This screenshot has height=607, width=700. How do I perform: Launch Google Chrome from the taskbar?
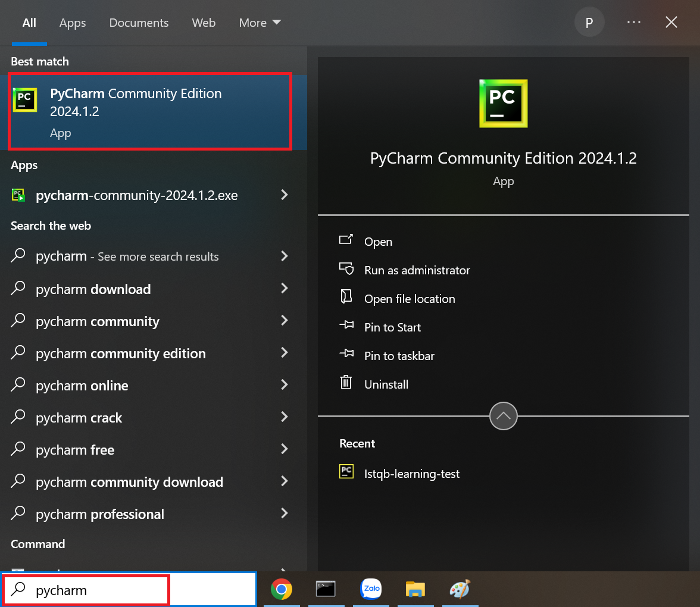pyautogui.click(x=282, y=589)
